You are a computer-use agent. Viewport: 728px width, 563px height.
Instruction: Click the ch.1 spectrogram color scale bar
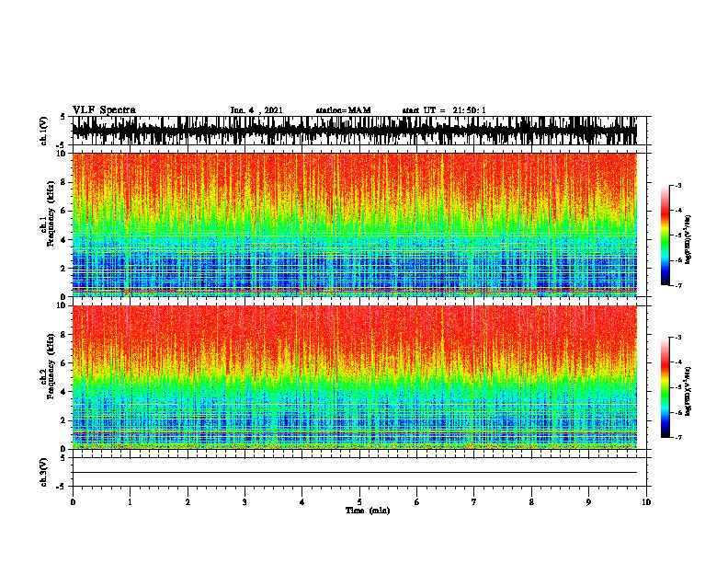(x=665, y=236)
